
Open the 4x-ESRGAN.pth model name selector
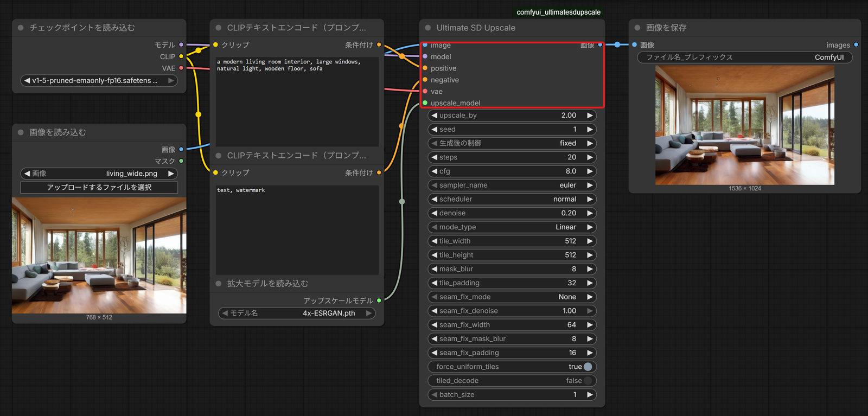click(x=297, y=313)
